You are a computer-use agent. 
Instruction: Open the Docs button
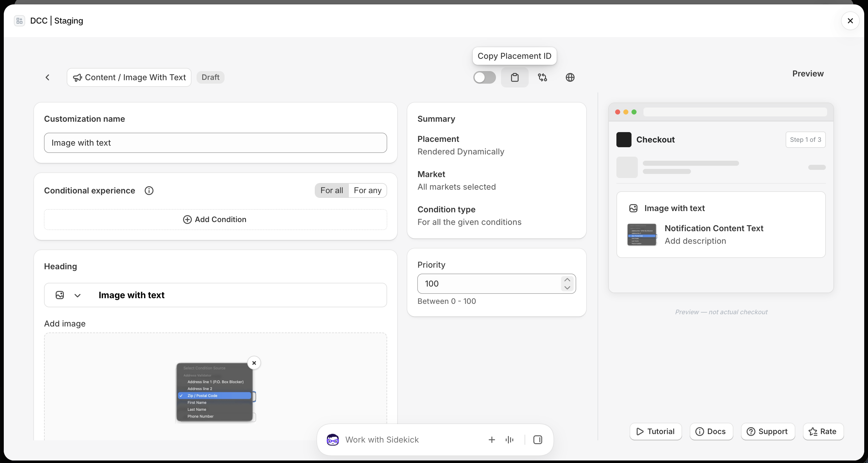(x=711, y=432)
